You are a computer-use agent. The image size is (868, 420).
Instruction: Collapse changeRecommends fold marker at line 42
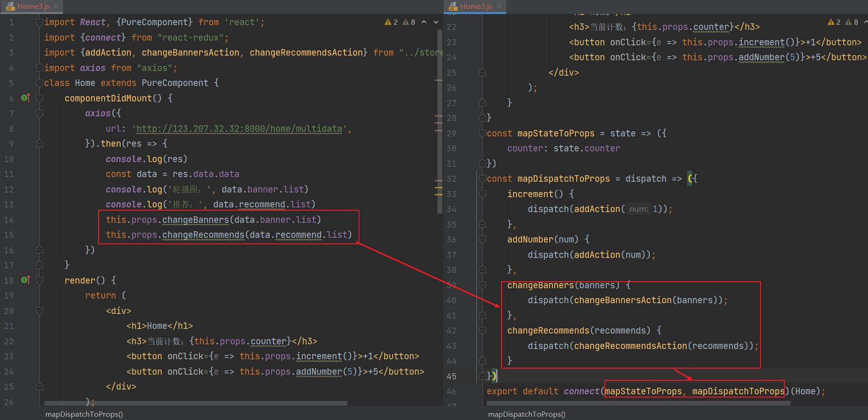click(x=482, y=330)
